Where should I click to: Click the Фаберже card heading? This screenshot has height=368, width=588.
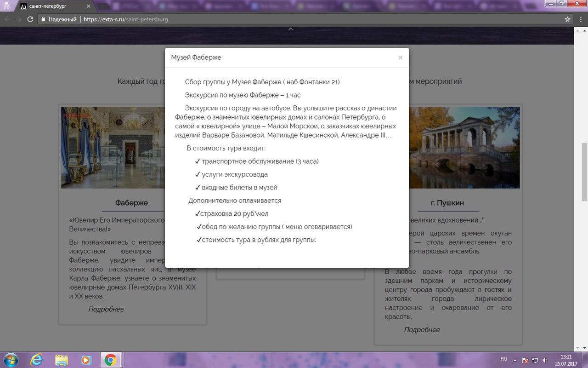point(132,203)
